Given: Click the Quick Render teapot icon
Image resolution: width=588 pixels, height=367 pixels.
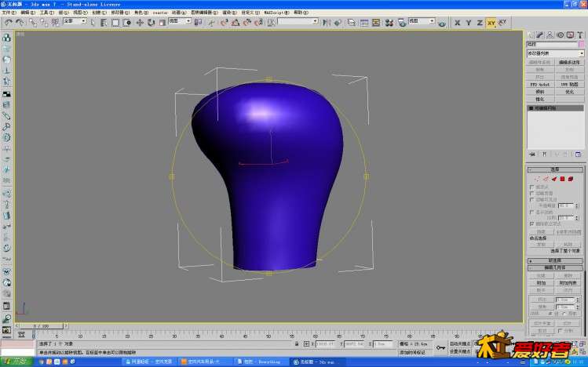Looking at the screenshot, I should (x=442, y=24).
